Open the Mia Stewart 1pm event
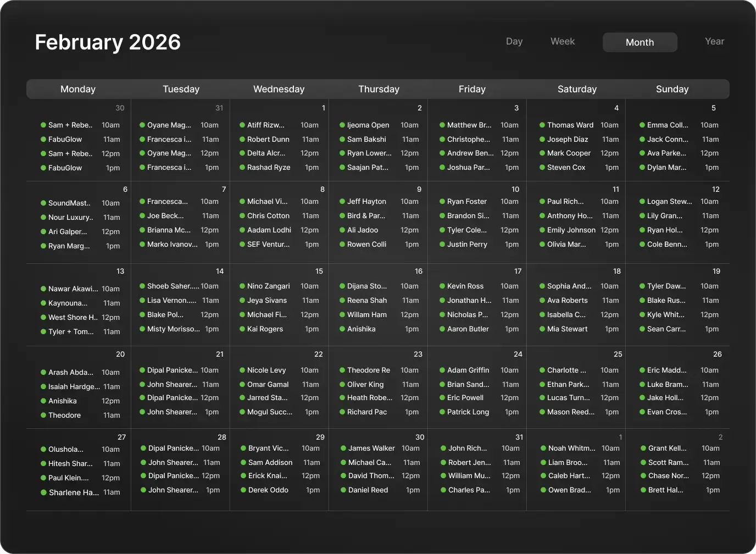Screen dimensions: 756x554 [x=579, y=329]
